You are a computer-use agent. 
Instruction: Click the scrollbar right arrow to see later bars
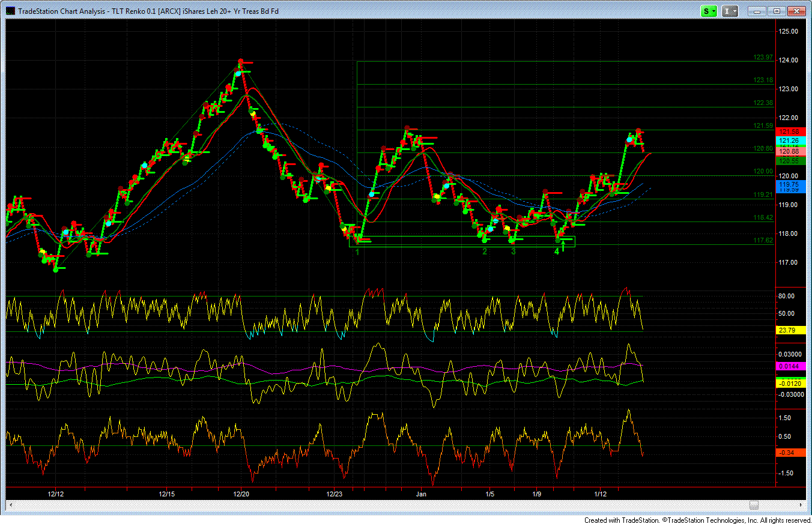[x=801, y=505]
